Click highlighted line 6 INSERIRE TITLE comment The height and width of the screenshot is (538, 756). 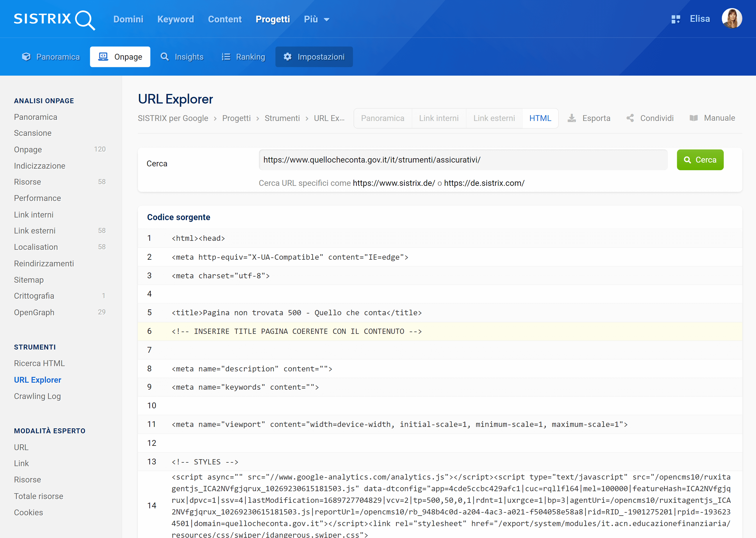[x=440, y=331]
